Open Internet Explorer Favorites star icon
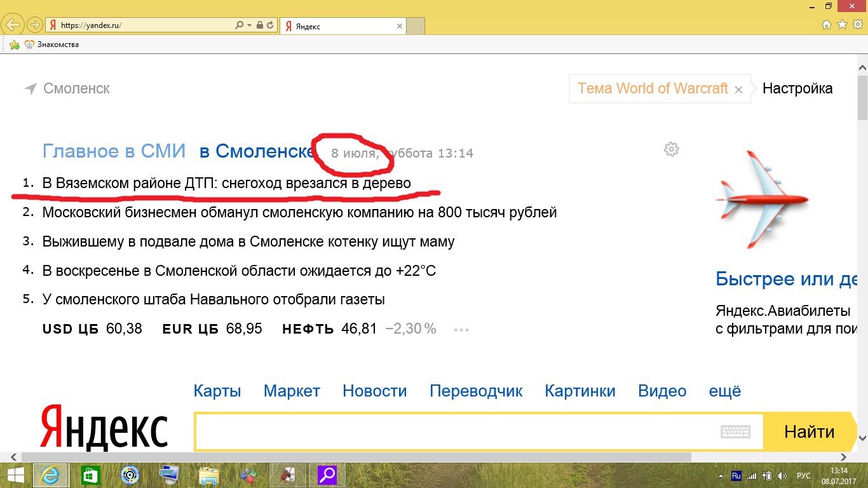Screen dimensions: 868x488 tap(842, 25)
